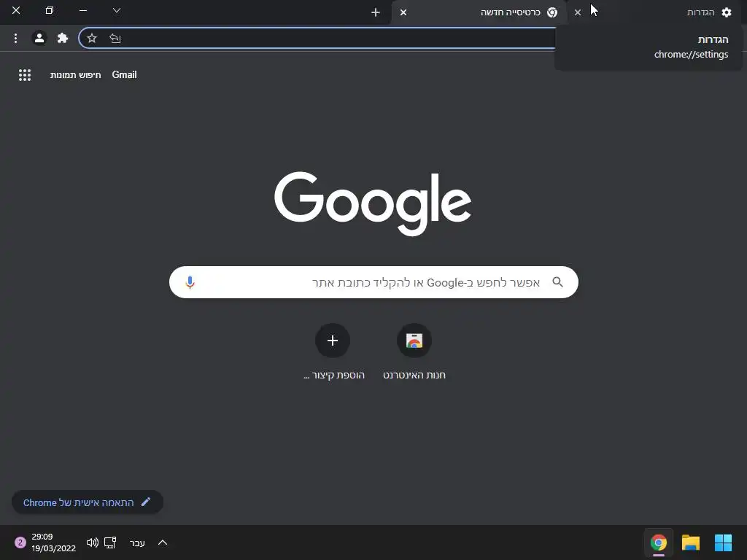Close the New Tab (כרטיסייה חדשה) tab

[x=403, y=12]
